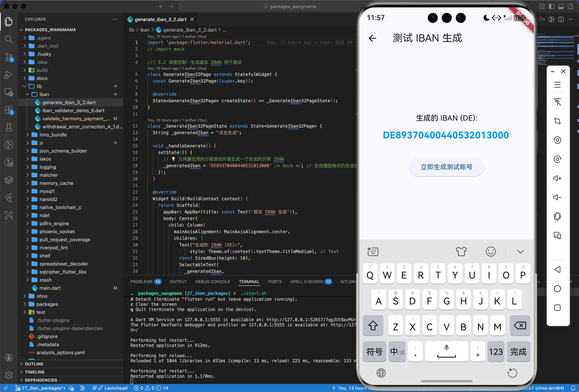Toggle Chinese/English input mode key
The height and width of the screenshot is (392, 579).
(x=397, y=352)
